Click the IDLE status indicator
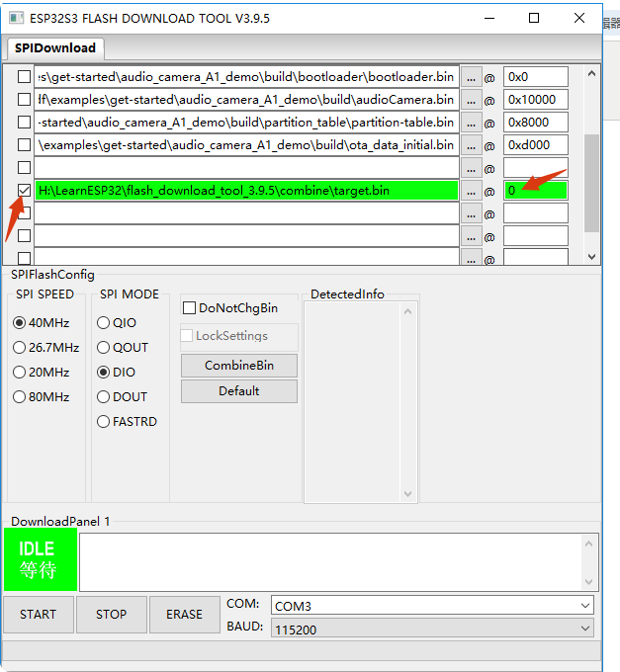The width and height of the screenshot is (620, 672). [41, 559]
